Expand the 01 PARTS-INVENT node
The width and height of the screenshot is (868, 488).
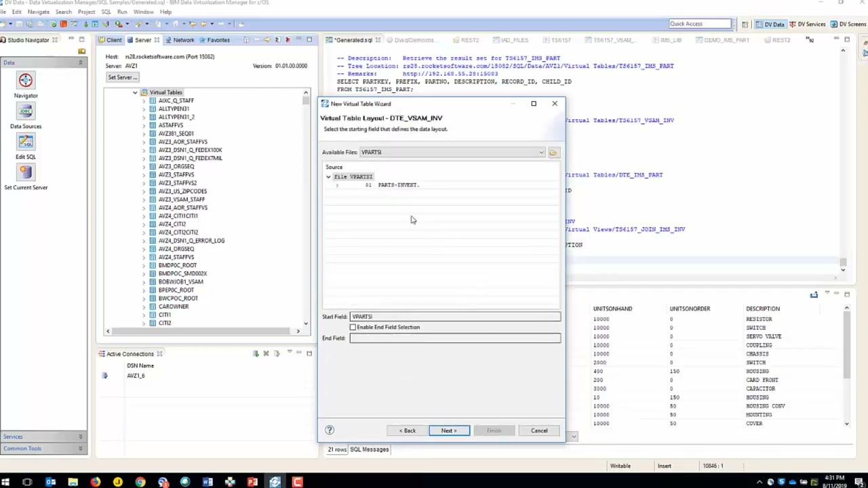point(337,185)
